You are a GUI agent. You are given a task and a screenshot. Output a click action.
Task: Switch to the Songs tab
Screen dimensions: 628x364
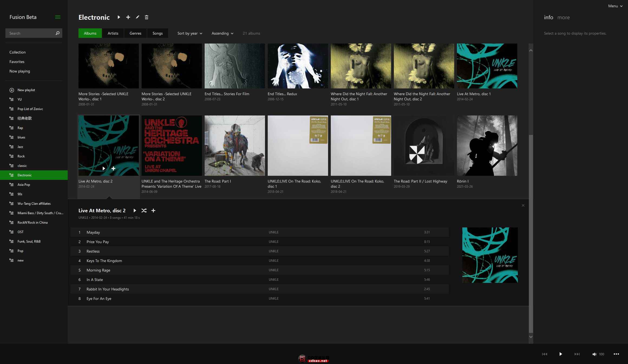(x=158, y=33)
